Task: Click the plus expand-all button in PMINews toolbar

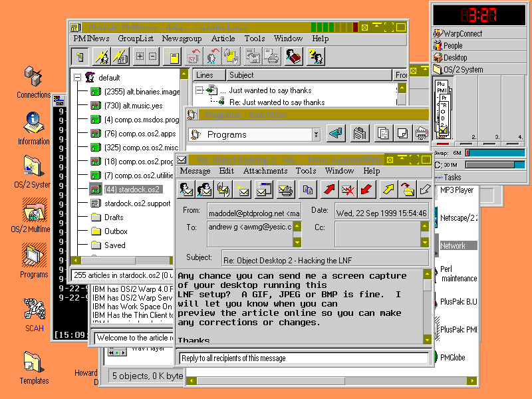Action: 140,57
